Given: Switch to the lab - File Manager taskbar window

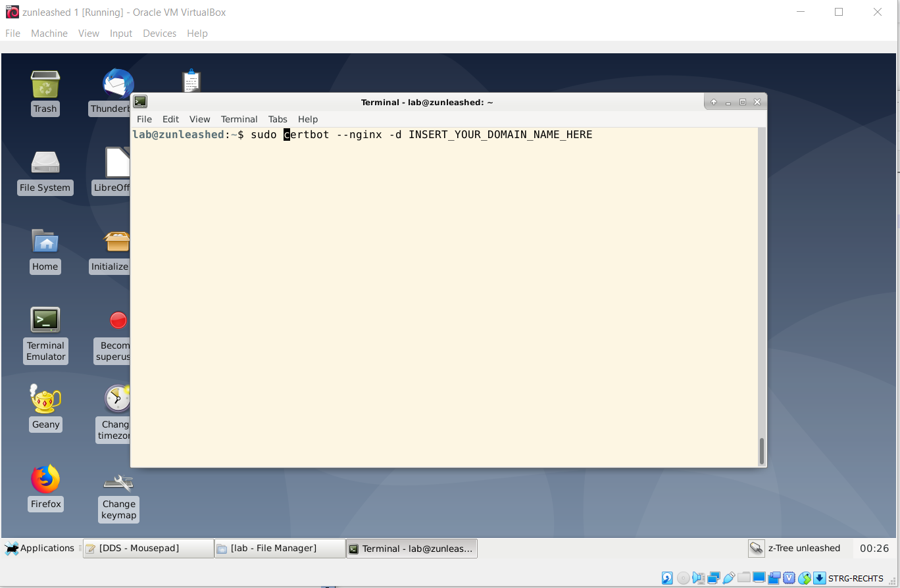Looking at the screenshot, I should tap(280, 548).
